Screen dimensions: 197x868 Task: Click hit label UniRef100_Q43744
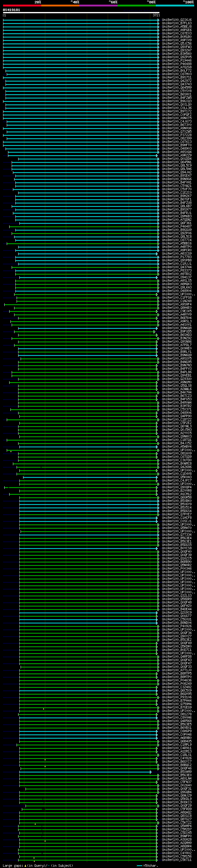point(177,267)
